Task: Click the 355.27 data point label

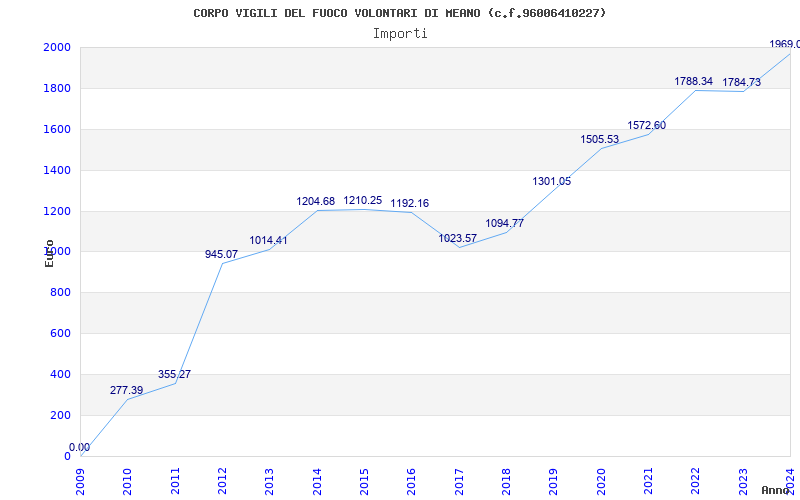Action: tap(174, 374)
